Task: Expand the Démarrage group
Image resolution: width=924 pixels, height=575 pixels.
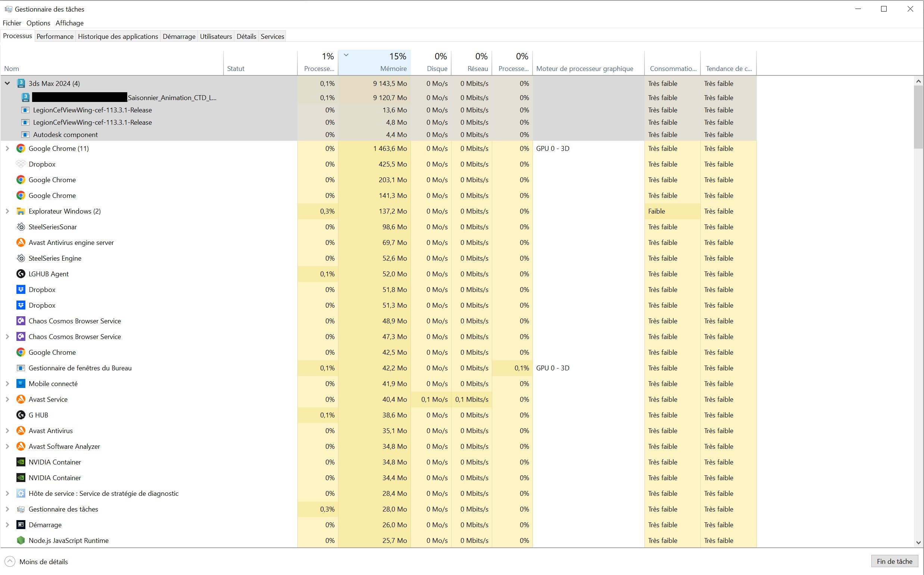Action: point(7,525)
